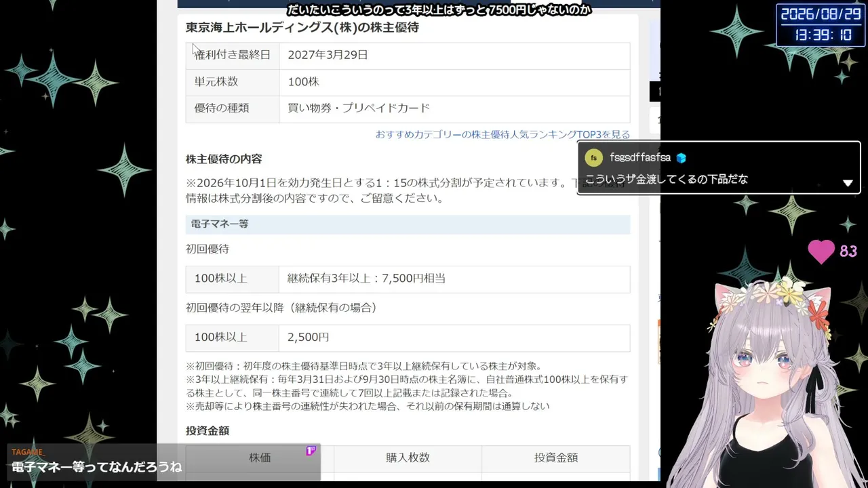
Task: Click the '電子マネー等' blue section bar
Action: point(408,224)
